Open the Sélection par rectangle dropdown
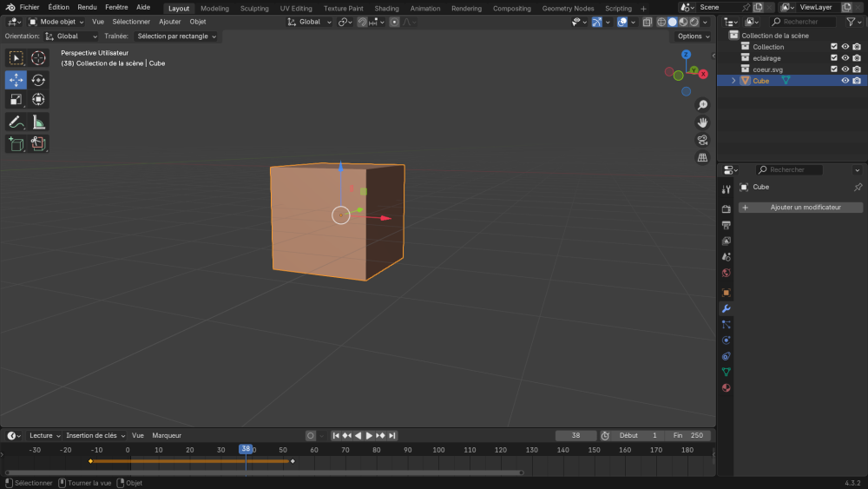This screenshot has height=489, width=868. (177, 36)
